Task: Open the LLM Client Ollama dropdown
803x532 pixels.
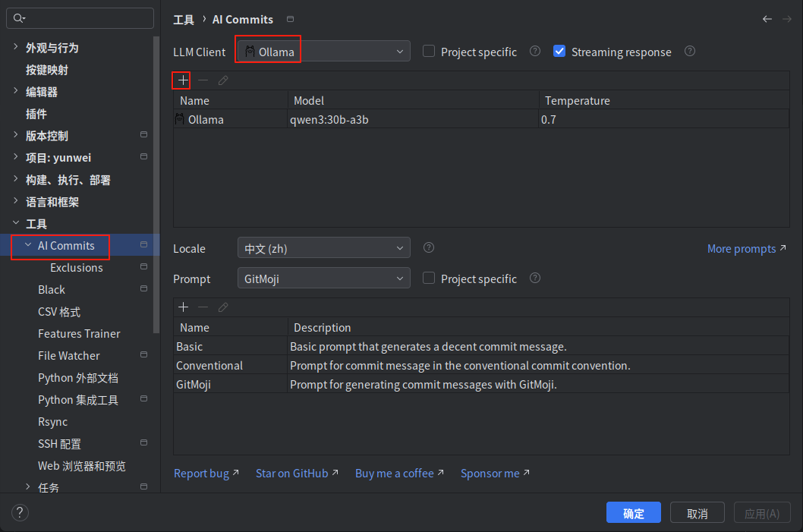Action: click(x=323, y=51)
